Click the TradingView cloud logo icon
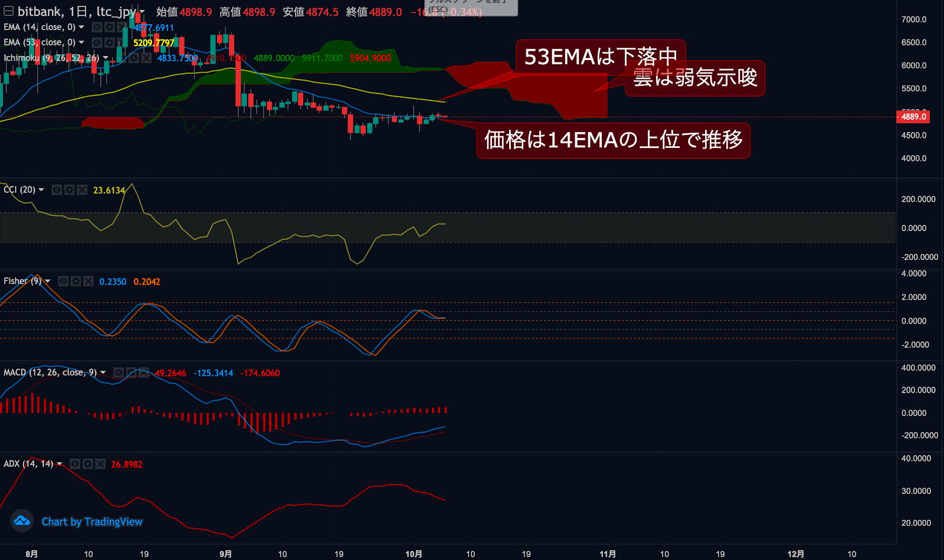Screen dimensions: 944x560 22,521
